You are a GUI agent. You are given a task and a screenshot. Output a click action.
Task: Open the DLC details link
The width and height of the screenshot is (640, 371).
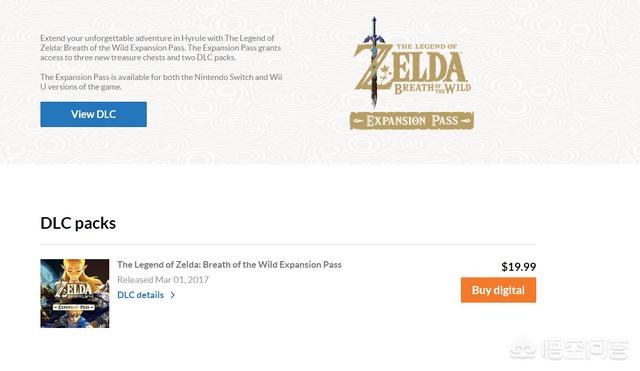[140, 295]
